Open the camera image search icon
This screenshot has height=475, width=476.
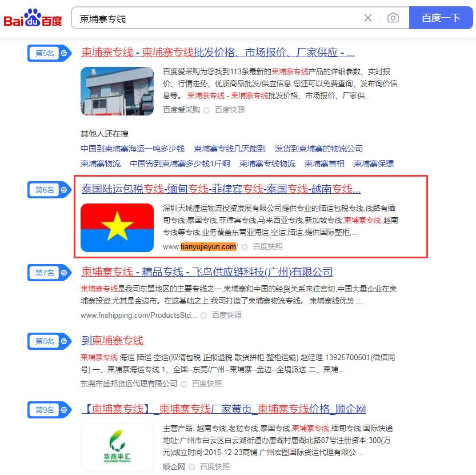point(393,18)
